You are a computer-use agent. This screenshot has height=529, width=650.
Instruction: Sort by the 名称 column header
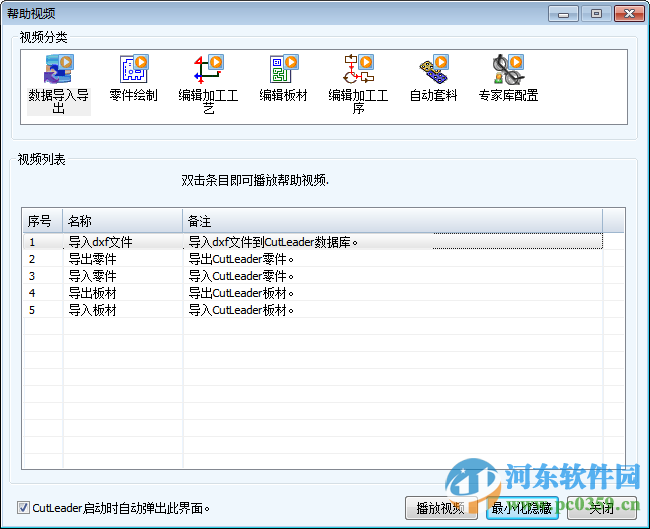(x=123, y=221)
